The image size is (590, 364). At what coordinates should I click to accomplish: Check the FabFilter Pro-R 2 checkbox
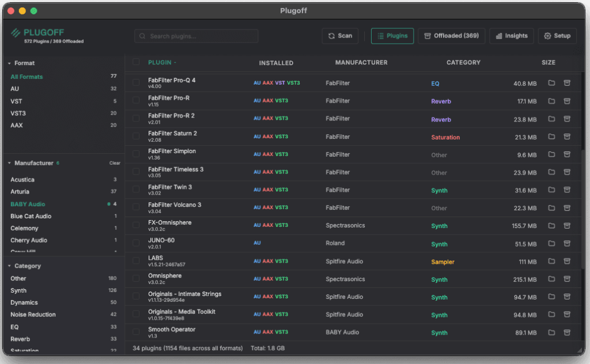click(136, 119)
